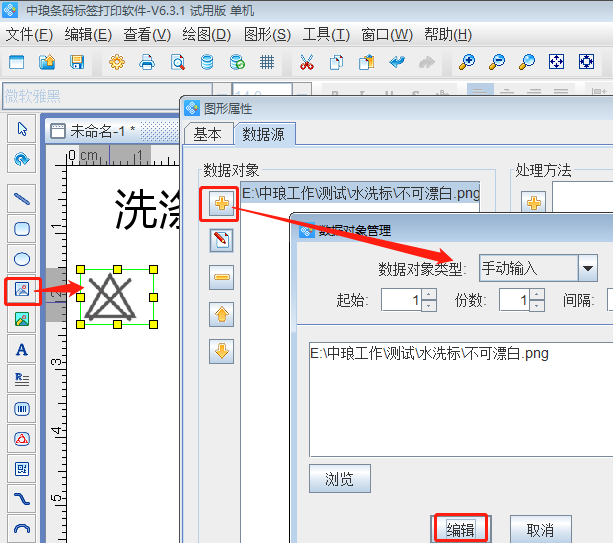
Task: Open the 绘图(D) menu
Action: pyautogui.click(x=207, y=34)
